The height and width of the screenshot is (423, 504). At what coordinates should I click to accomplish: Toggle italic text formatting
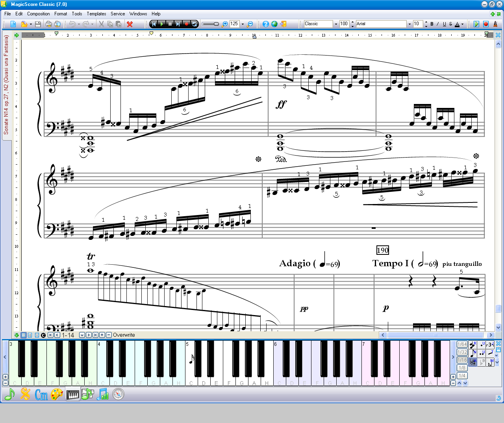[438, 24]
